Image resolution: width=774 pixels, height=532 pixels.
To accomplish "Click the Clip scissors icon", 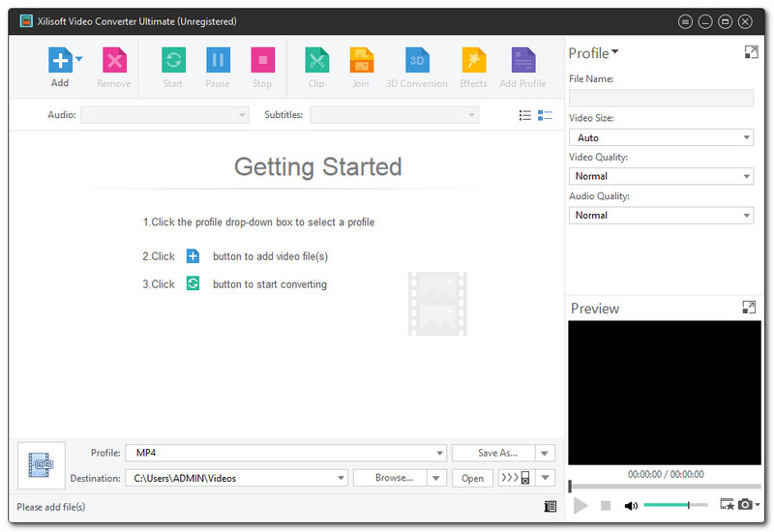I will 316,61.
